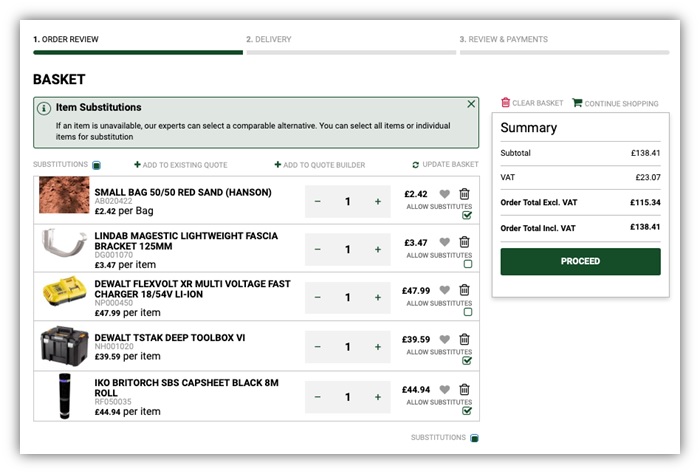
Task: Toggle the bottom Substitutions checkbox
Action: click(x=475, y=438)
